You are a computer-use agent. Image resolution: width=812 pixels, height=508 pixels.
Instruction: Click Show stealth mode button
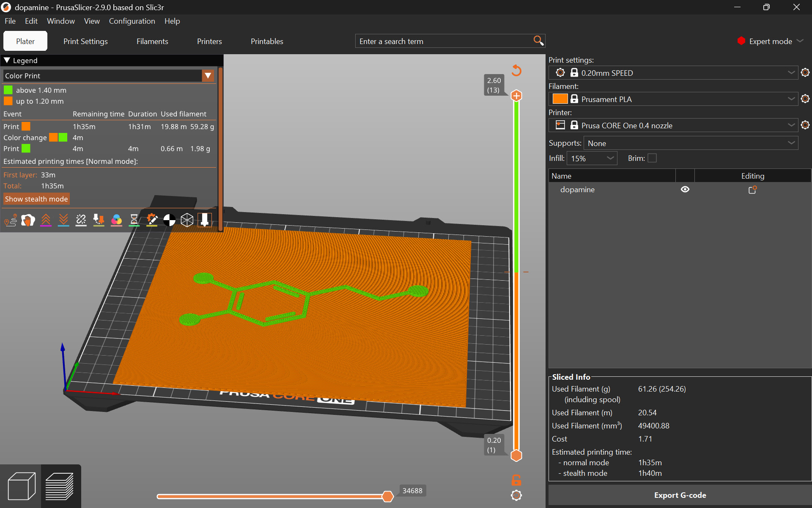[x=36, y=199]
